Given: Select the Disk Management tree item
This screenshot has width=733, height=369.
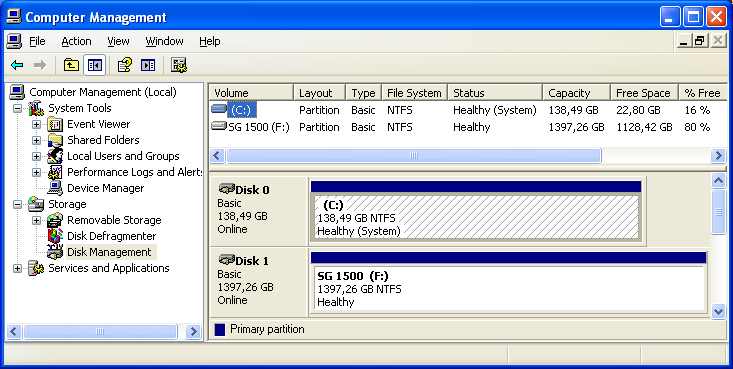Looking at the screenshot, I should 109,252.
